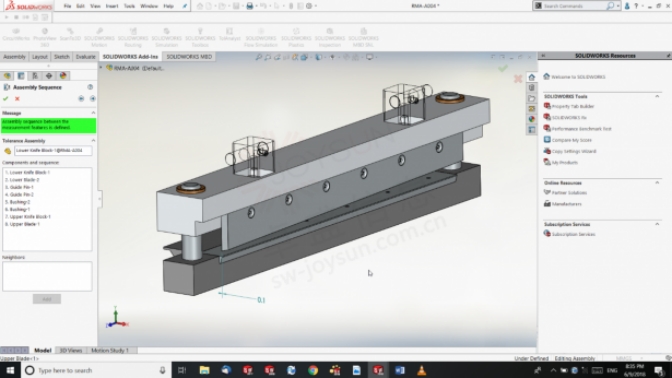This screenshot has width=672, height=378.
Task: Enable the SOLIDWORKS Toolbox add-in
Action: click(x=200, y=38)
